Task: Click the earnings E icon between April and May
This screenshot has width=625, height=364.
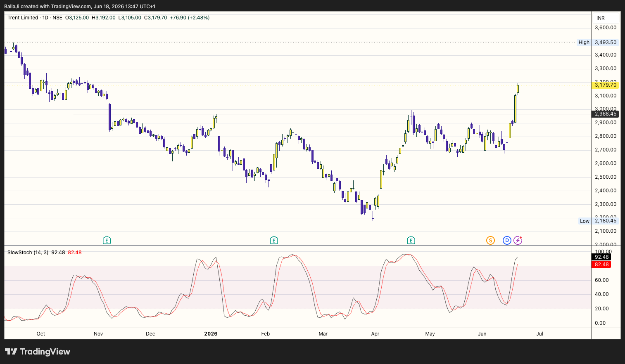Action: [x=411, y=240]
